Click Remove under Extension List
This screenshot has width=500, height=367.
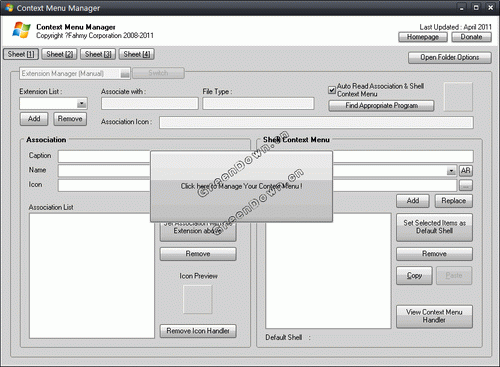click(70, 119)
